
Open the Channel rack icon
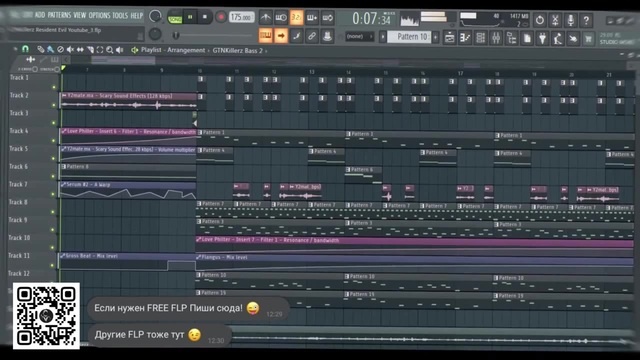pos(480,38)
